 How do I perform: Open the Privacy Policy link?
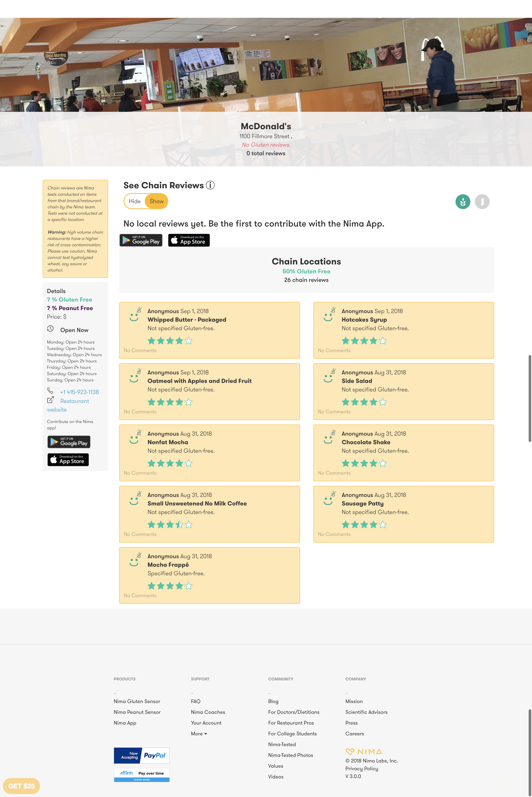point(362,768)
